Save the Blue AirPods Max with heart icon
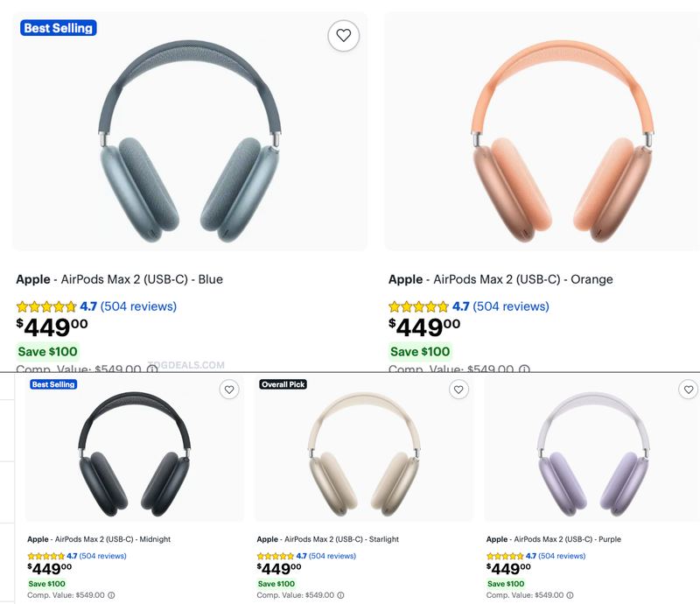The height and width of the screenshot is (604, 700). click(343, 35)
